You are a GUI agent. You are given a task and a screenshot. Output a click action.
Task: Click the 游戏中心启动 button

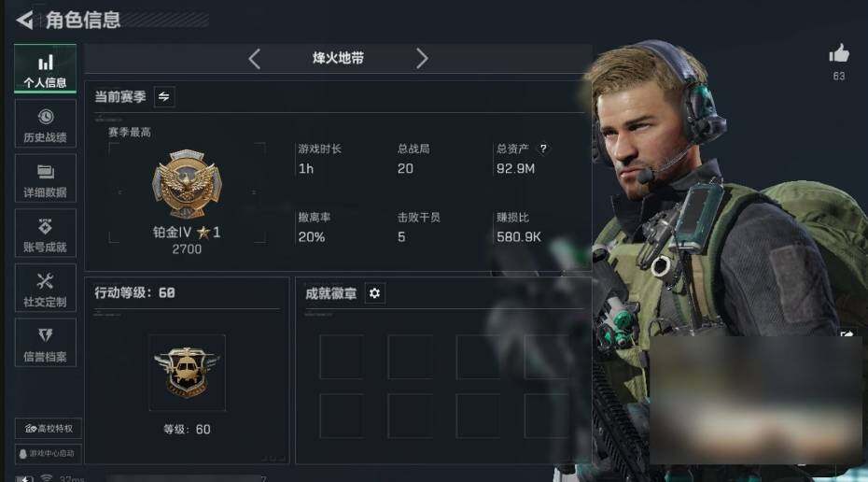coord(49,454)
